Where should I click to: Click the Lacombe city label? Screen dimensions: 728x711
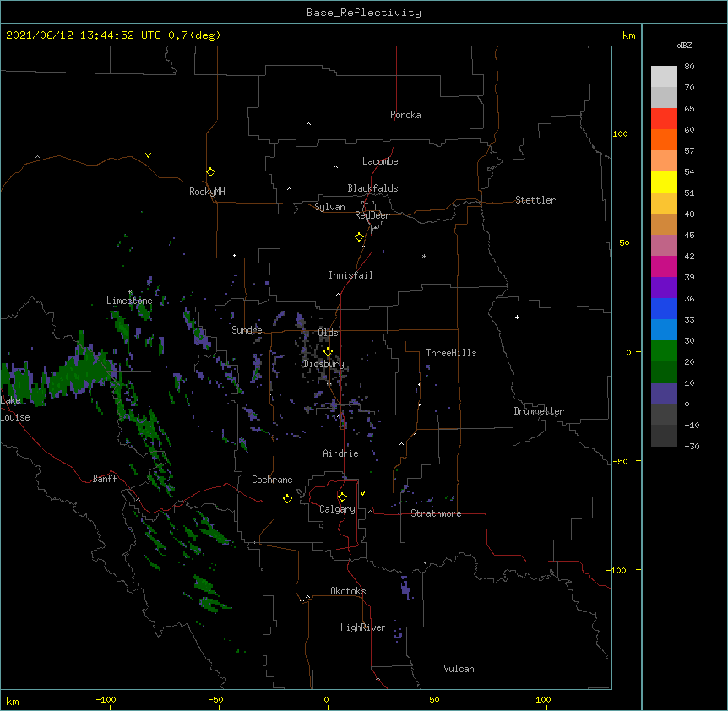380,161
